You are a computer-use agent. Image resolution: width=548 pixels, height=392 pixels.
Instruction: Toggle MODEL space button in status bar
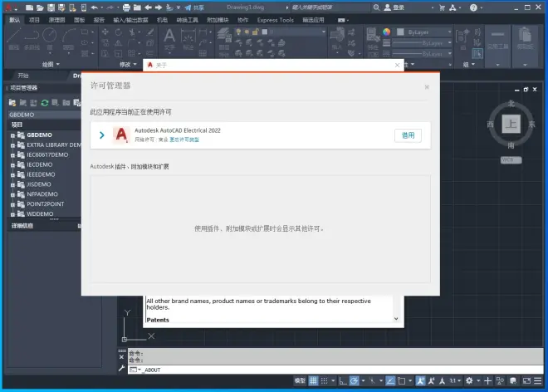point(300,381)
